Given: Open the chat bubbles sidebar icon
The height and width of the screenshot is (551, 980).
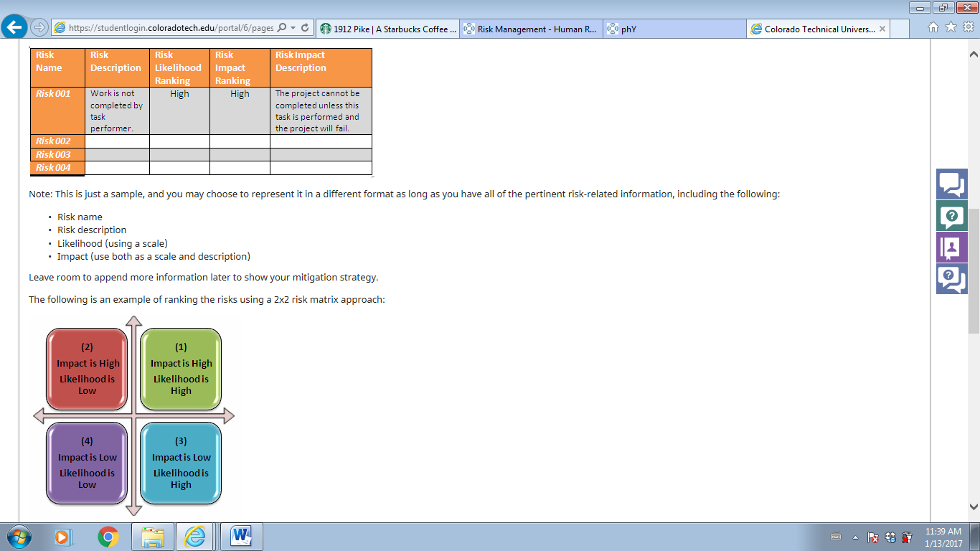Looking at the screenshot, I should click(952, 184).
